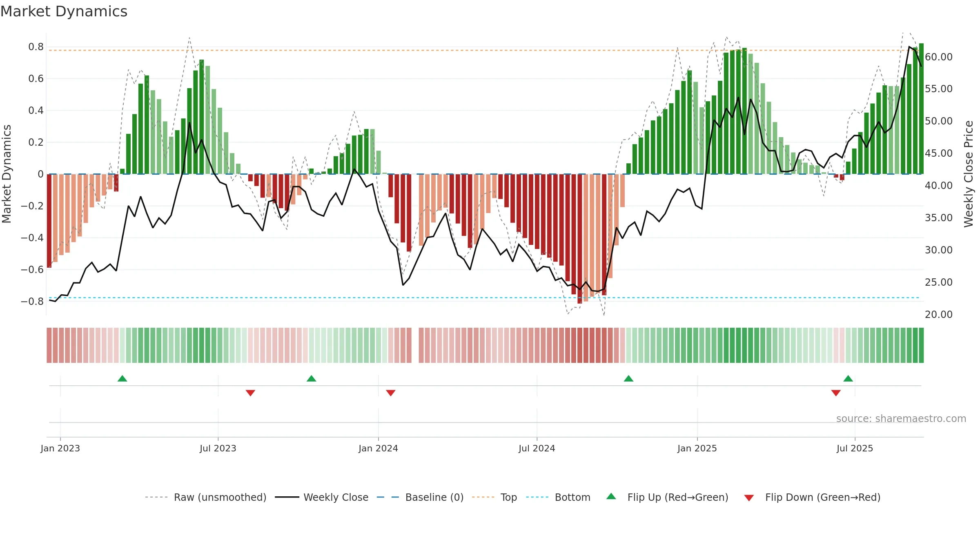Screen dimensions: 980x551
Task: Click the 0.8 left axis tick label
Action: [36, 47]
